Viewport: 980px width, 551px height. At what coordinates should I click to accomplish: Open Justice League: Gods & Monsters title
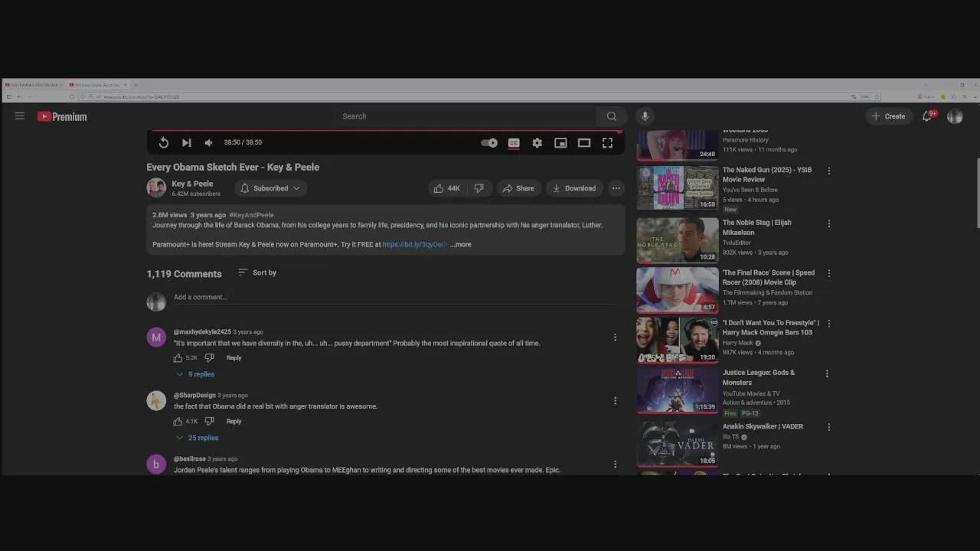(x=759, y=377)
